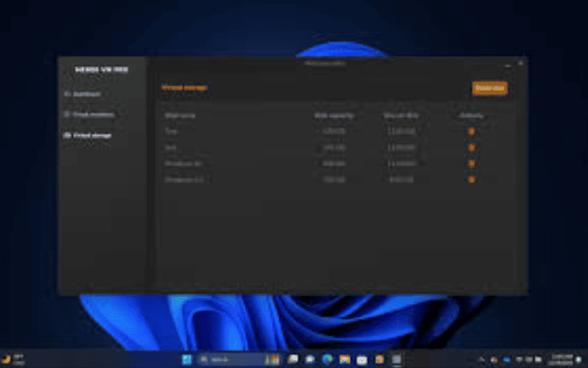Screen dimensions: 588x368
Task: Open the taskbar clock and date
Action: 562,360
